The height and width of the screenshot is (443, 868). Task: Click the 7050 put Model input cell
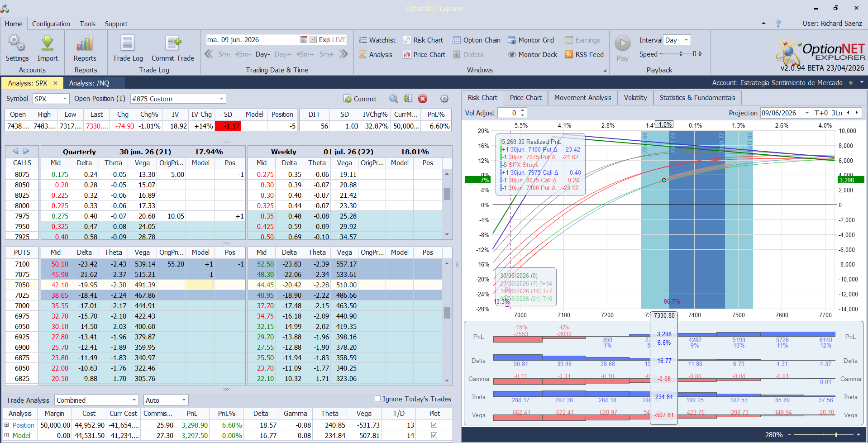point(200,285)
